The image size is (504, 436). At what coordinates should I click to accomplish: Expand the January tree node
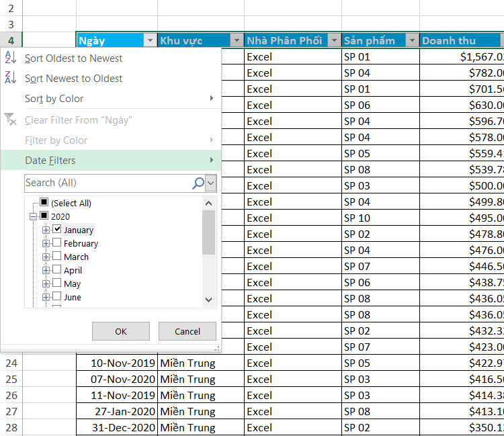pyautogui.click(x=46, y=230)
